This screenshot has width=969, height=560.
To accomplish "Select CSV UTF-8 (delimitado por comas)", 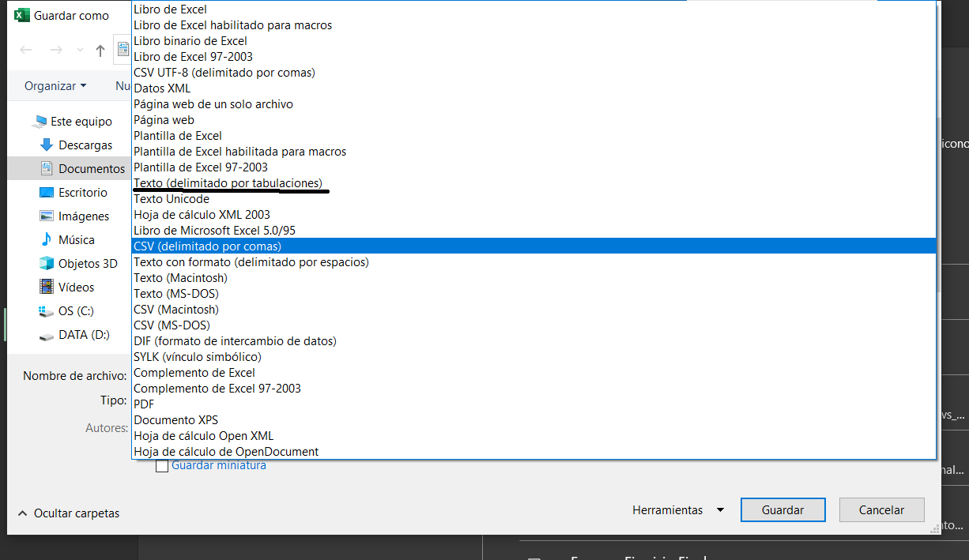I will [224, 73].
